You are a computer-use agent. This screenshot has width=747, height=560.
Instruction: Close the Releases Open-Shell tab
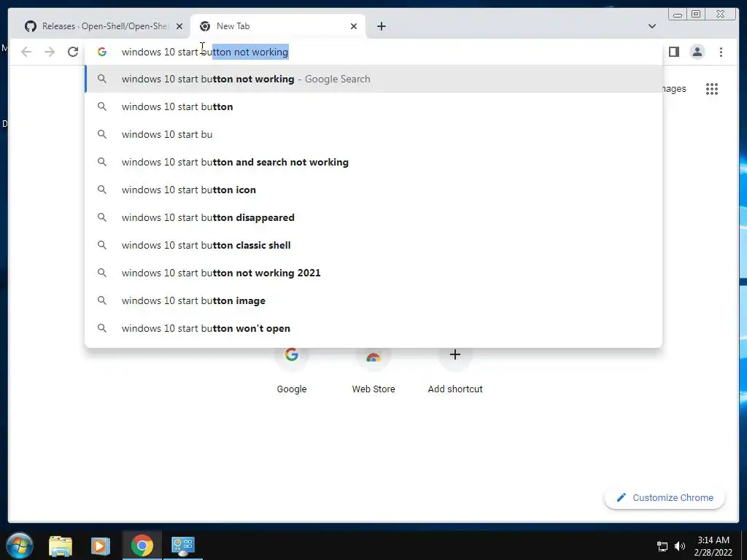coord(179,26)
